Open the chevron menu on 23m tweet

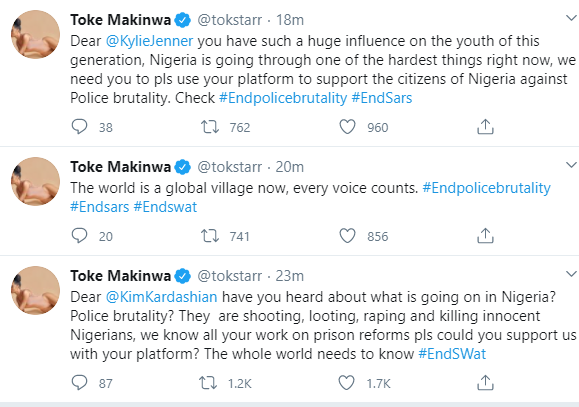pyautogui.click(x=571, y=274)
